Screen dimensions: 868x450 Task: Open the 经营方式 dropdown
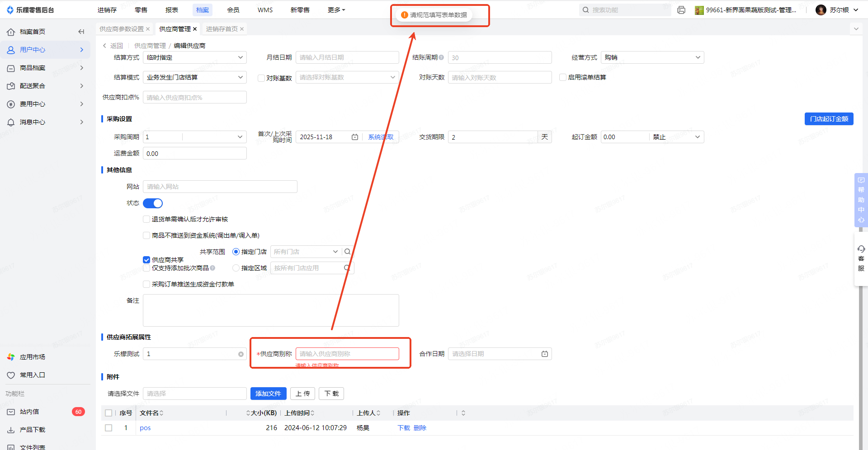652,57
